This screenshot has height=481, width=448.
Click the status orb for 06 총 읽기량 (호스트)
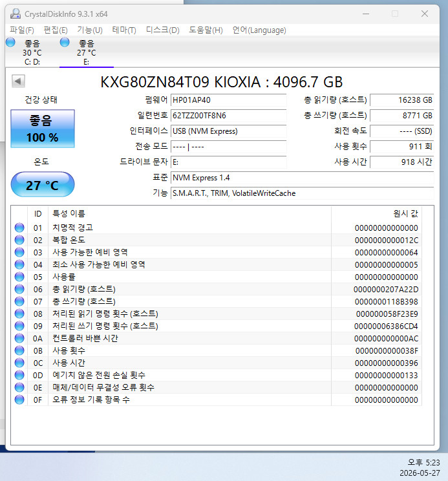(19, 289)
